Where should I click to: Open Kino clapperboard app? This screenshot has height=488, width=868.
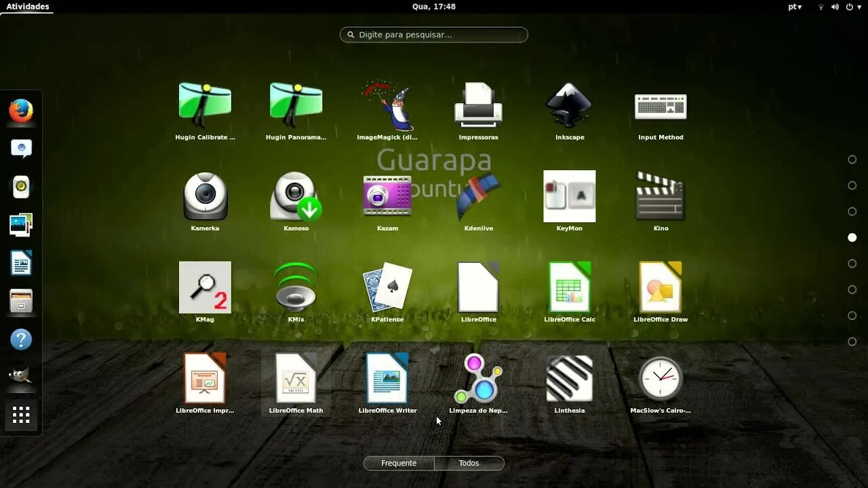[660, 203]
